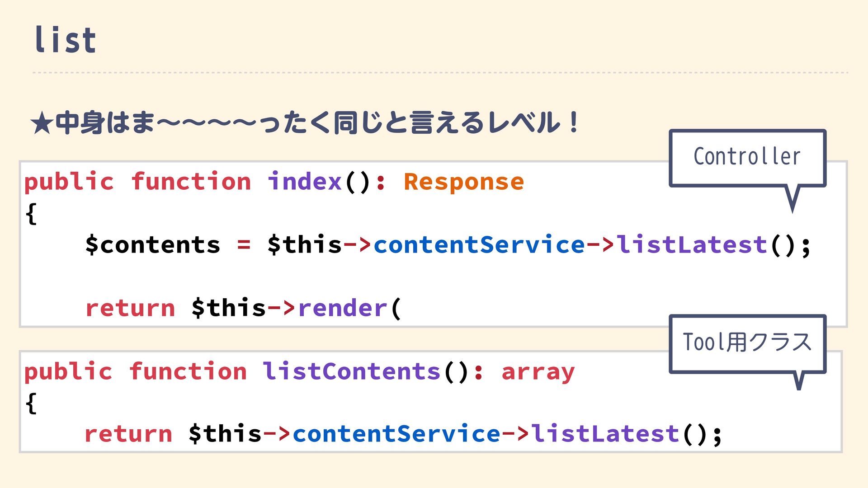
Task: Click the 'render' method call
Action: click(x=343, y=308)
